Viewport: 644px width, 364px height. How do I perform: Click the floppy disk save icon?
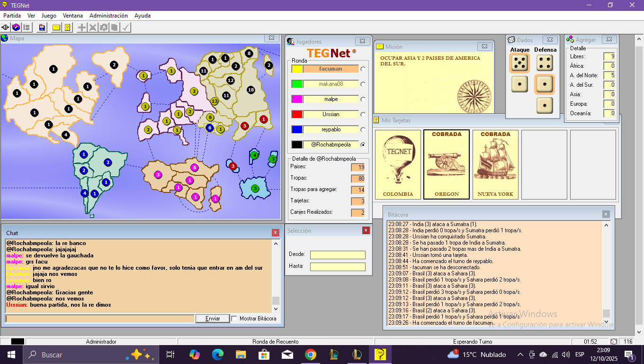[42, 27]
